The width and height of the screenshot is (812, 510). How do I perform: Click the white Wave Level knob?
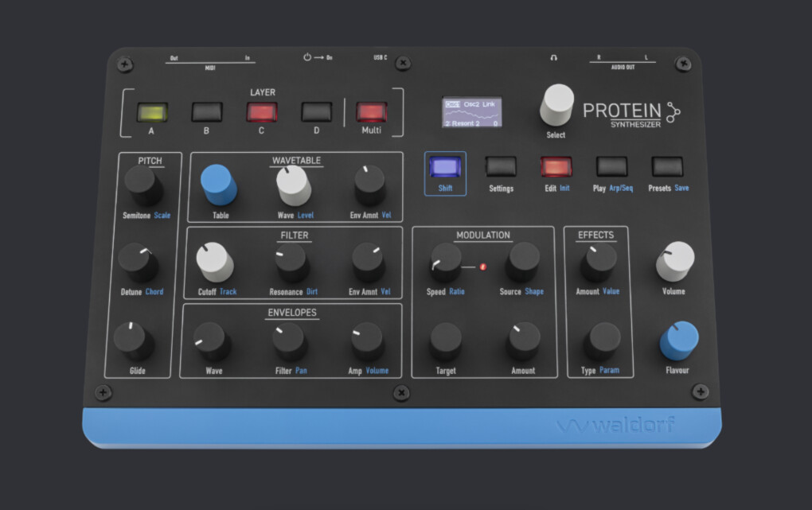[x=294, y=185]
